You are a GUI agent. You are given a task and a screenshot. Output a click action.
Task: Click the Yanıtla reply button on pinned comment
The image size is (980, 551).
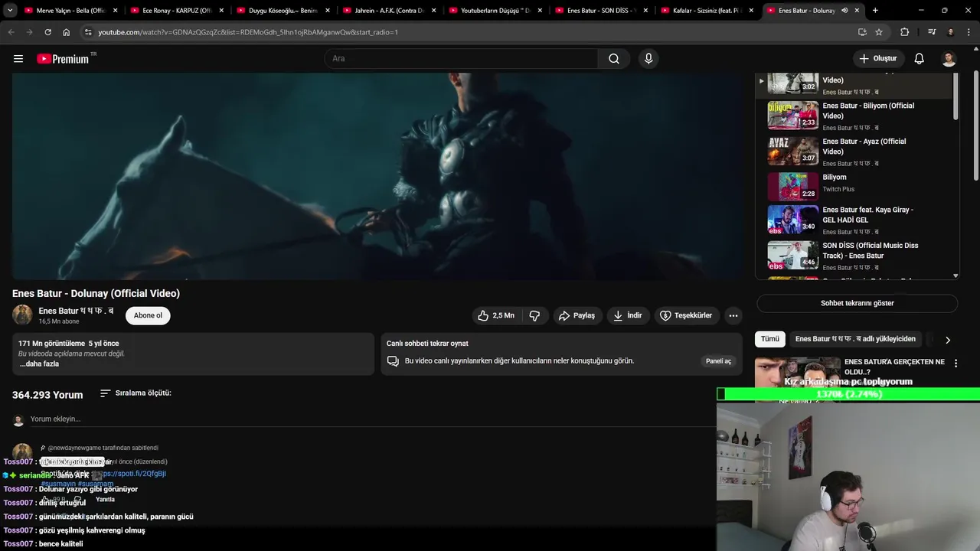point(105,499)
